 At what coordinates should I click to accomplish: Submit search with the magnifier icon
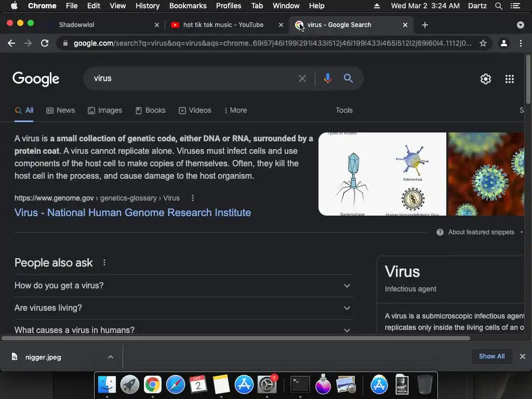point(348,78)
